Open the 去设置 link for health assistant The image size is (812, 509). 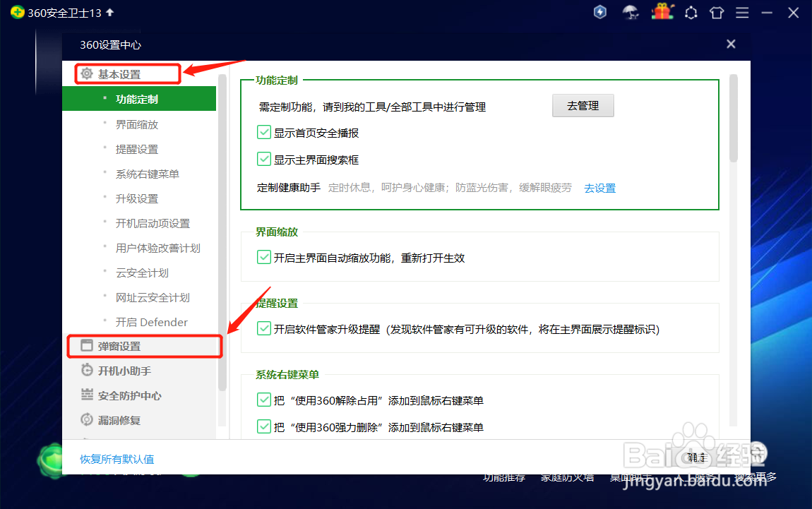(x=600, y=188)
